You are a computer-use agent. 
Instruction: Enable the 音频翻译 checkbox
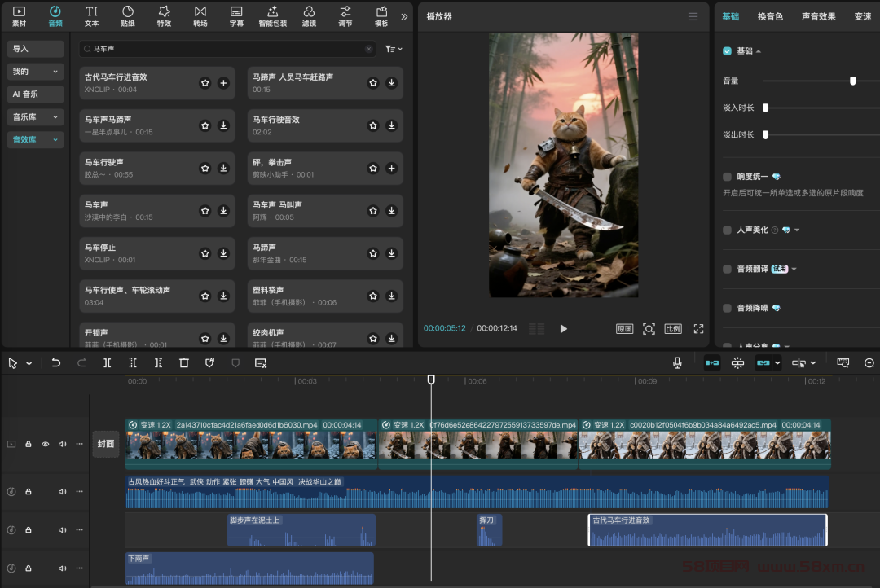[x=728, y=270]
